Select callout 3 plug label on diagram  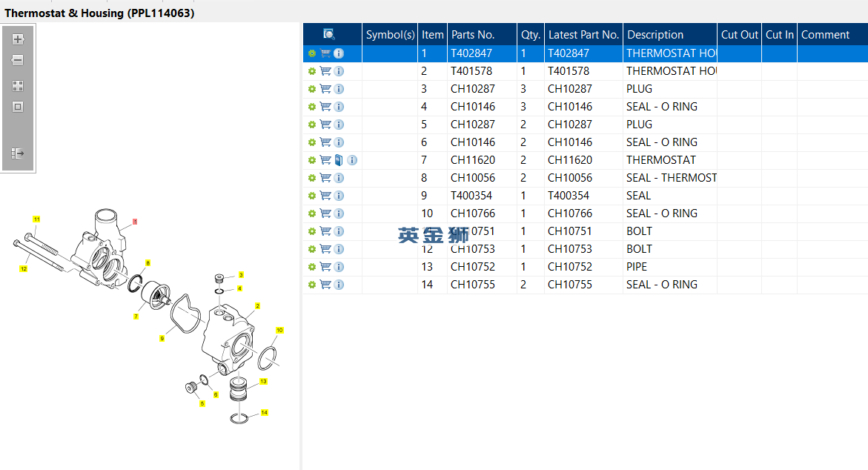(x=241, y=274)
